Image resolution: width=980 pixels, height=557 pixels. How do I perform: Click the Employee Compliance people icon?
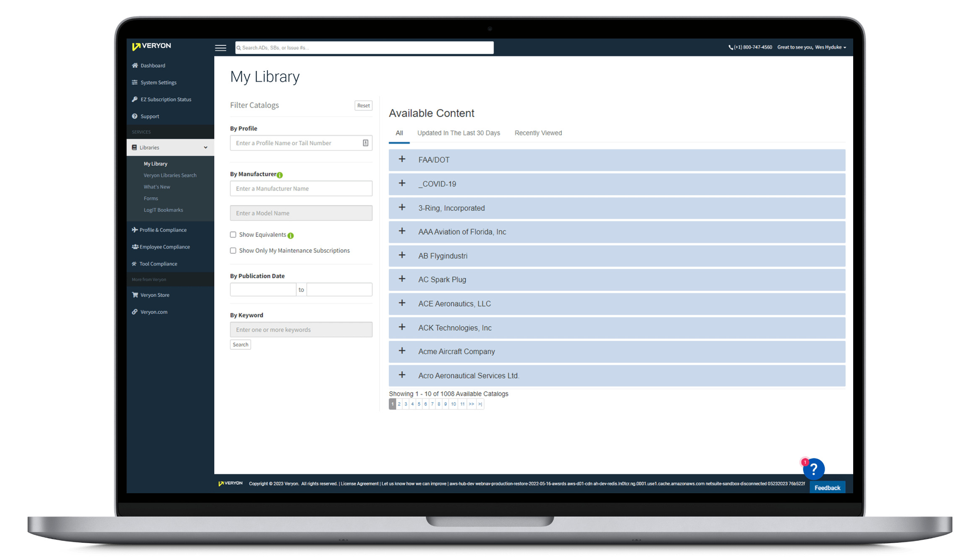click(135, 247)
